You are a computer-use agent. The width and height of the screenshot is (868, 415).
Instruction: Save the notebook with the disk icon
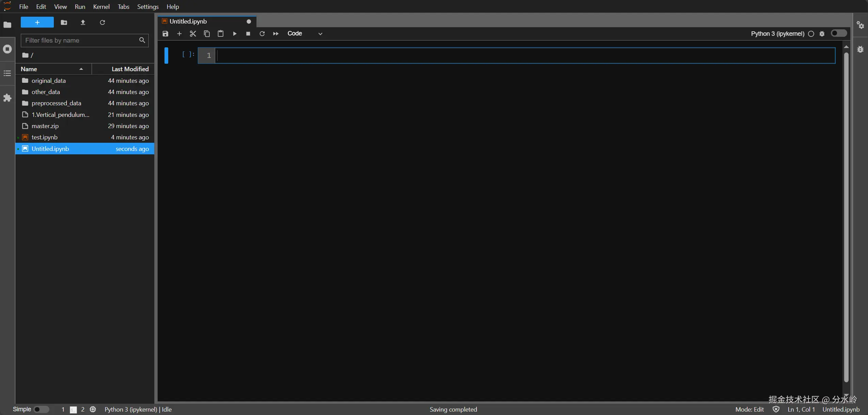point(165,33)
